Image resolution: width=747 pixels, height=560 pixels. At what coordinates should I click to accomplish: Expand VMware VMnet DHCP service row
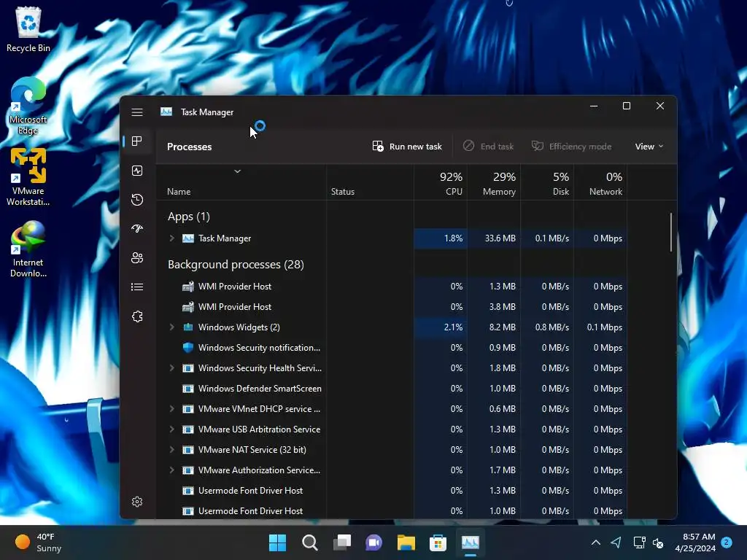click(x=171, y=409)
